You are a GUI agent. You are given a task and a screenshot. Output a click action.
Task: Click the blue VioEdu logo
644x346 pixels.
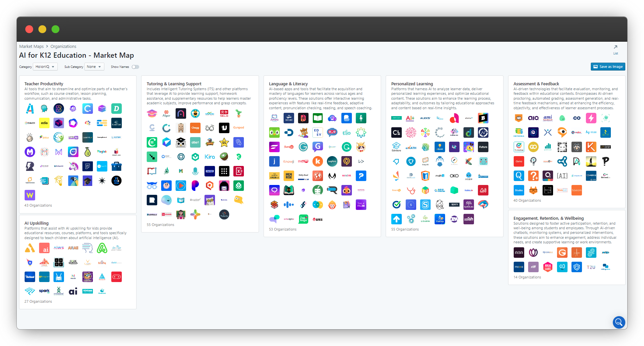(x=440, y=219)
